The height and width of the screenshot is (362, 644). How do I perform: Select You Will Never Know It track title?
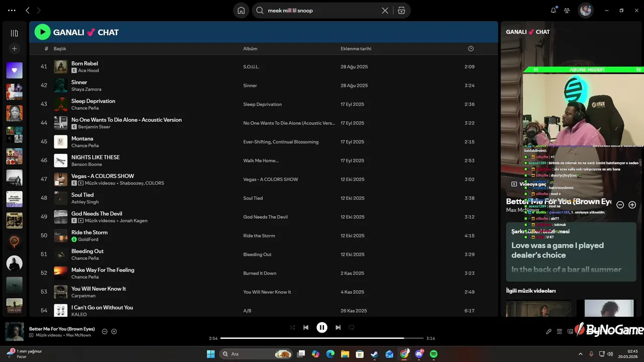99,289
